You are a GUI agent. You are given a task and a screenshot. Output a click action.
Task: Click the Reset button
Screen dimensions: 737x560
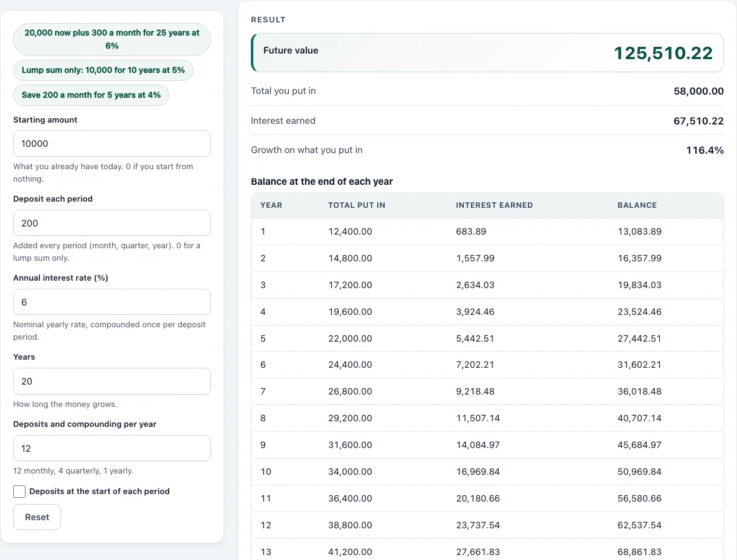pyautogui.click(x=37, y=517)
